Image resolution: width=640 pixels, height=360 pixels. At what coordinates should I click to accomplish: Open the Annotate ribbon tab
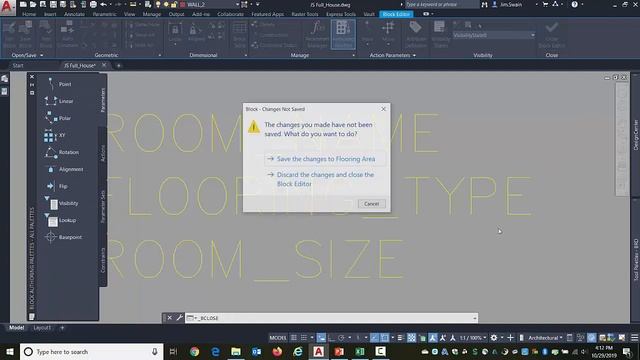(74, 14)
